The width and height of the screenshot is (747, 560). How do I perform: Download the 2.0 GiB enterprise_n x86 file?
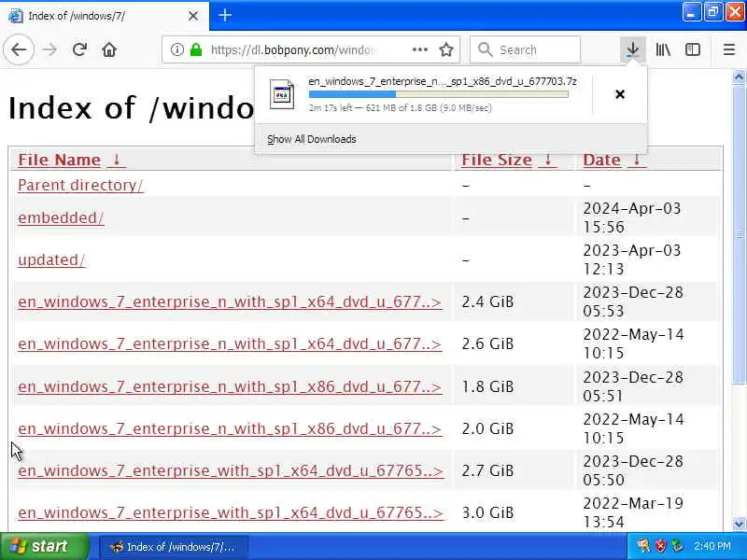[x=230, y=428]
